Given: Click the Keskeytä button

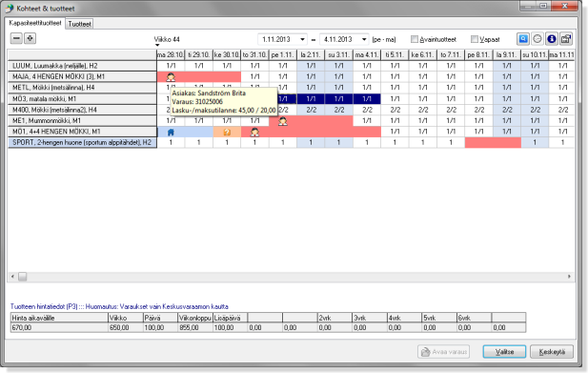Looking at the screenshot, I should point(552,352).
